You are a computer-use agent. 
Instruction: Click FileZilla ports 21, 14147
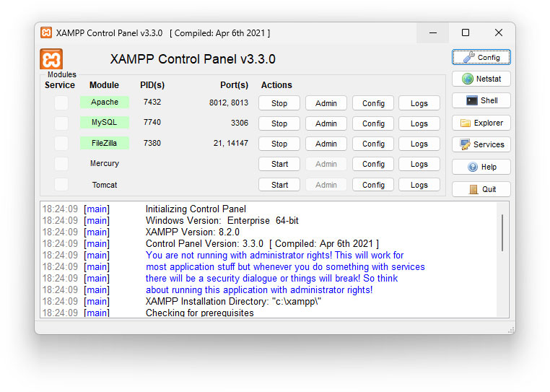click(x=231, y=143)
